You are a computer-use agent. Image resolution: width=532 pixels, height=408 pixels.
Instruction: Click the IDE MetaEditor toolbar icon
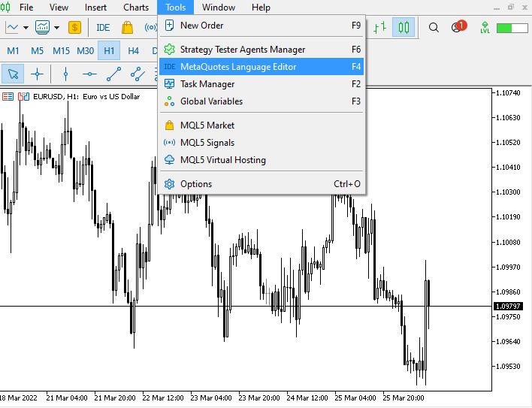[103, 28]
